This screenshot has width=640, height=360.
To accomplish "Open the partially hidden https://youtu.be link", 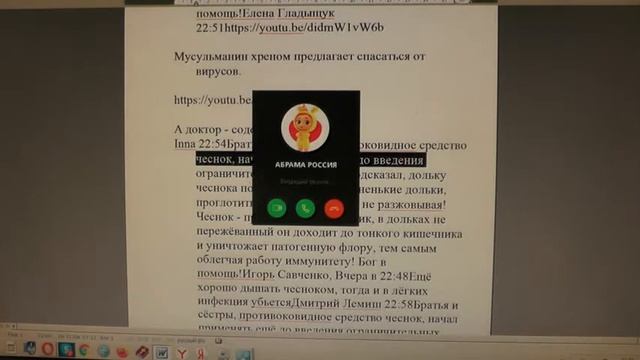I will click(x=213, y=100).
